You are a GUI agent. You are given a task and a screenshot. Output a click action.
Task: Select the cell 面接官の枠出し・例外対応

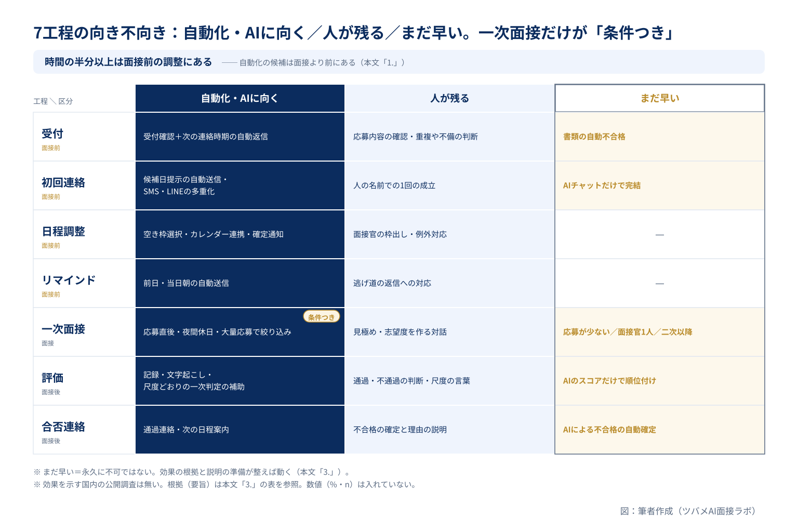450,234
